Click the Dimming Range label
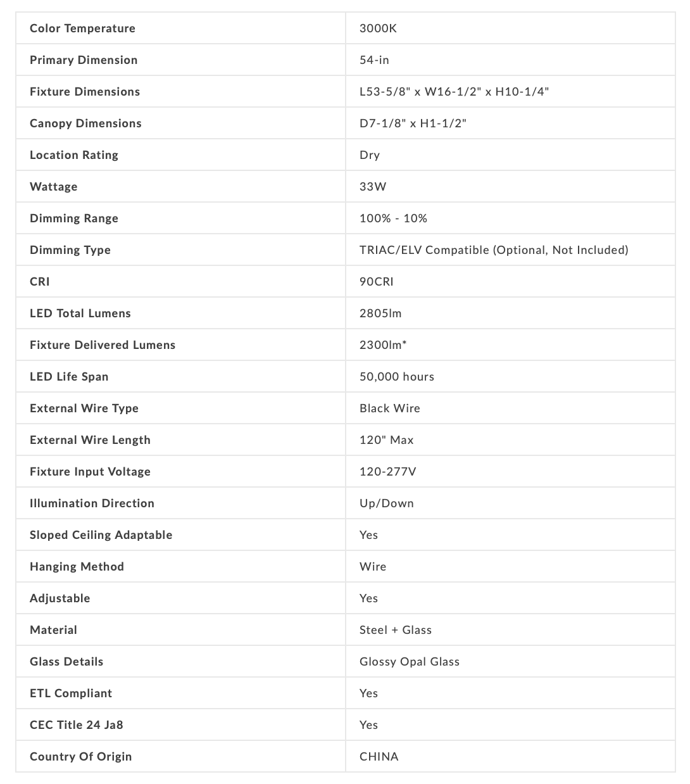690x784 pixels. [74, 218]
